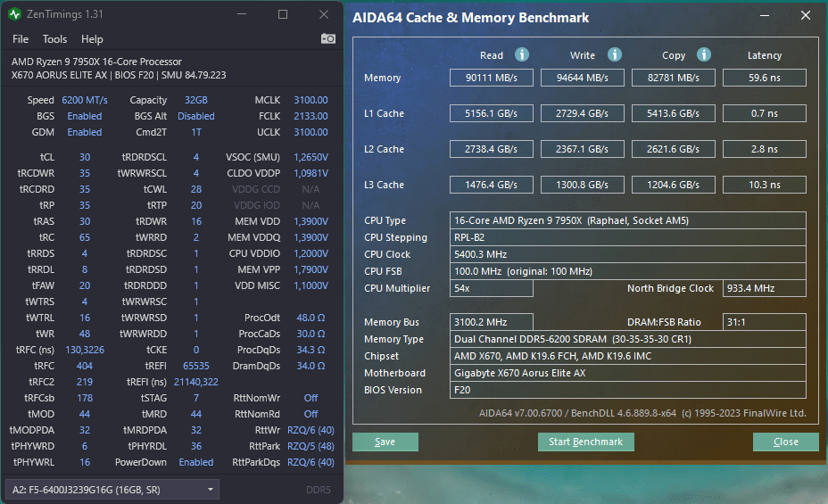Click the BIOS Version F20 field
The width and height of the screenshot is (828, 504).
[x=628, y=390]
